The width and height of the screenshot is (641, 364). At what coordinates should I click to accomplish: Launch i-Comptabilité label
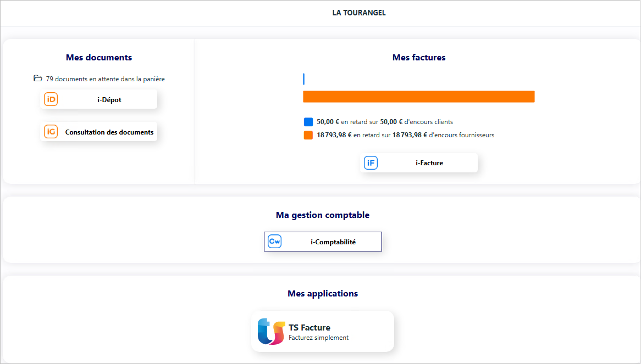pos(333,242)
